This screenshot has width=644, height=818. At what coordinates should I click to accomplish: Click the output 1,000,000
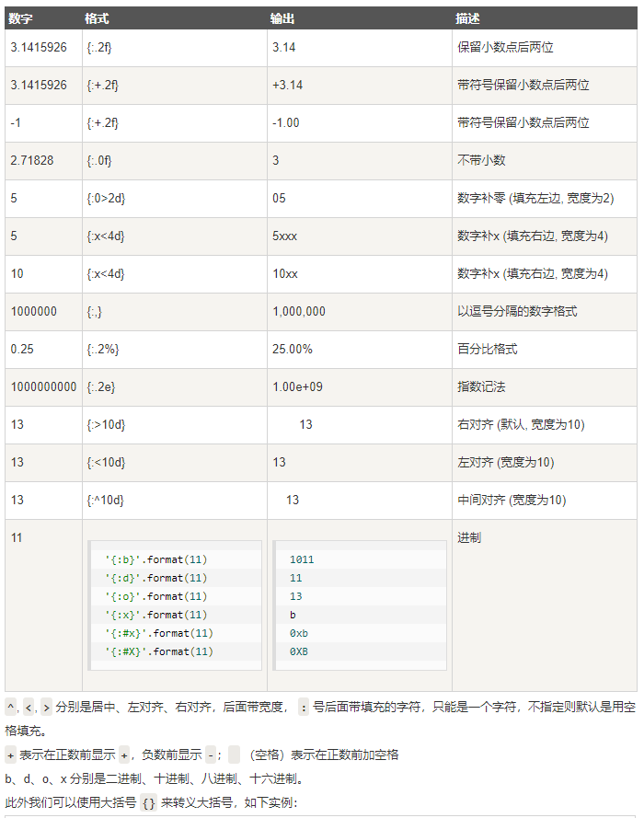299,311
